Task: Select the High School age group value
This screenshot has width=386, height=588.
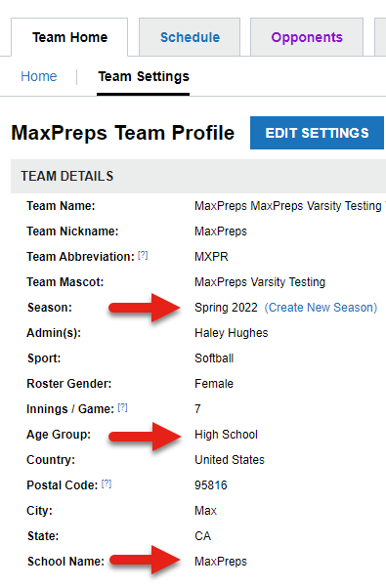Action: [x=226, y=435]
